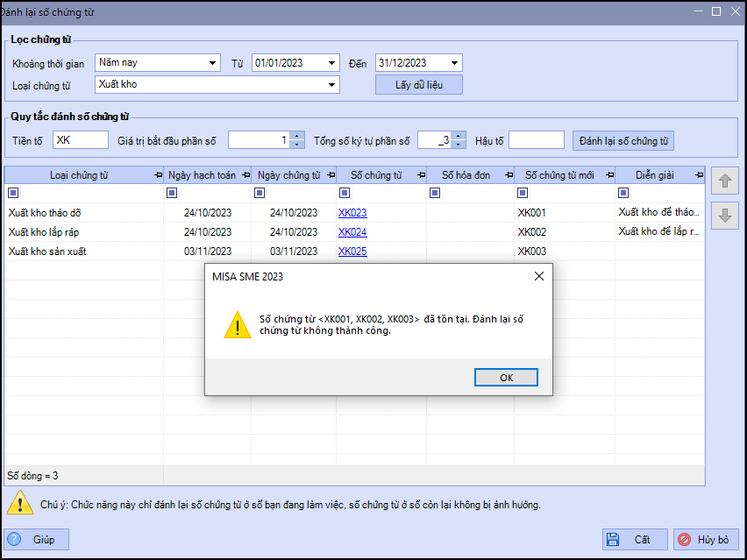Image resolution: width=747 pixels, height=560 pixels.
Task: Click the Tiền tố input field
Action: coord(81,140)
